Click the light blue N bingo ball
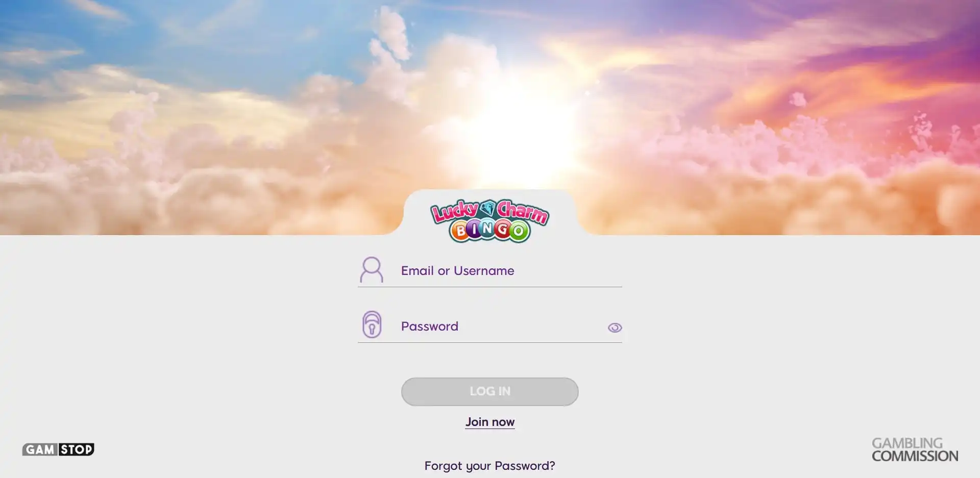Screen dimensions: 980x478 click(x=488, y=229)
